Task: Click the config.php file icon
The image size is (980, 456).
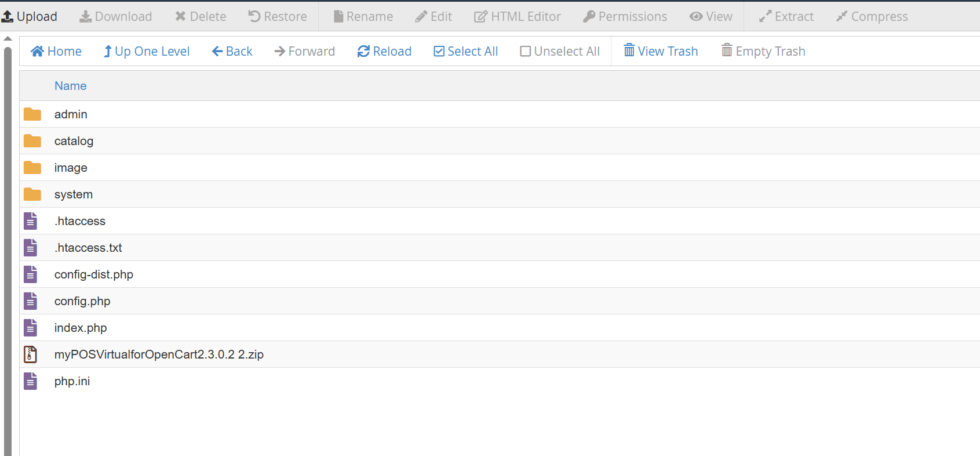Action: (30, 301)
